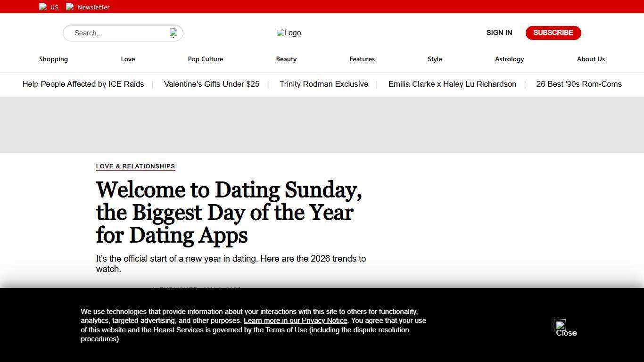644x362 pixels.
Task: Open 26 Best '90s Rom-Coms
Action: [579, 84]
